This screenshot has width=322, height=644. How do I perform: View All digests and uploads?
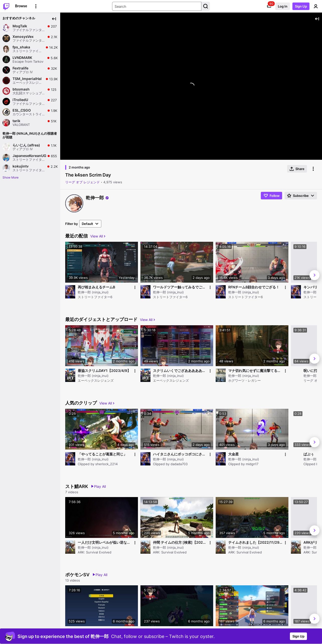[147, 320]
